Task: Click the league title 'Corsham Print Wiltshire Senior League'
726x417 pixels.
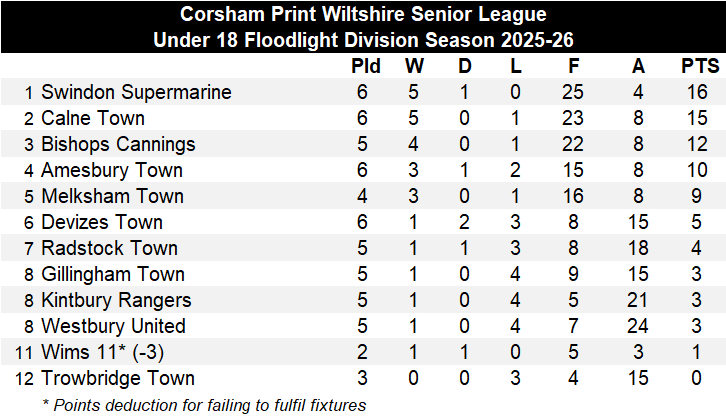Action: point(363,15)
